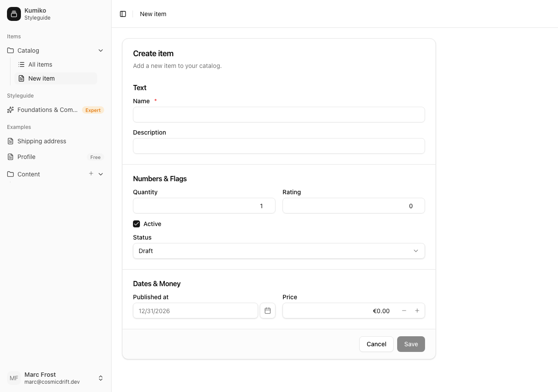Select New item in sidebar
This screenshot has height=392, width=558.
pos(56,78)
